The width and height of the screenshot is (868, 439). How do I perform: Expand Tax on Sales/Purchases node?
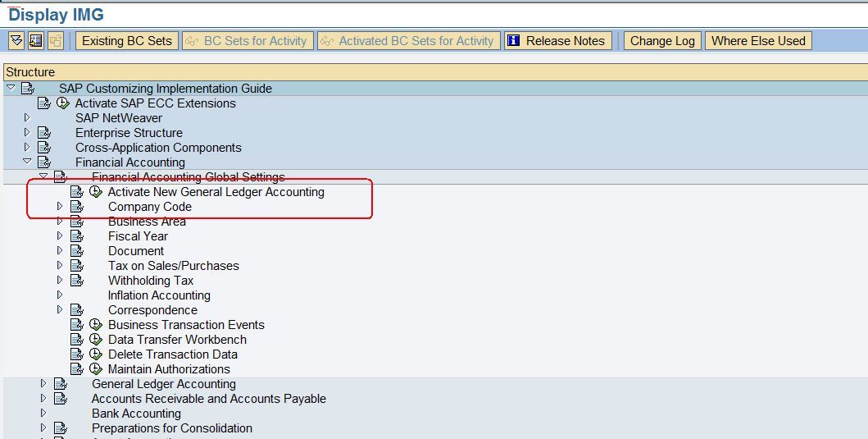60,266
